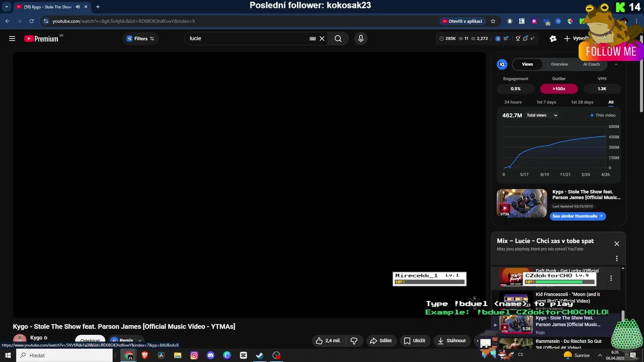
Task: Open the purple browser extension icon
Action: 534,21
